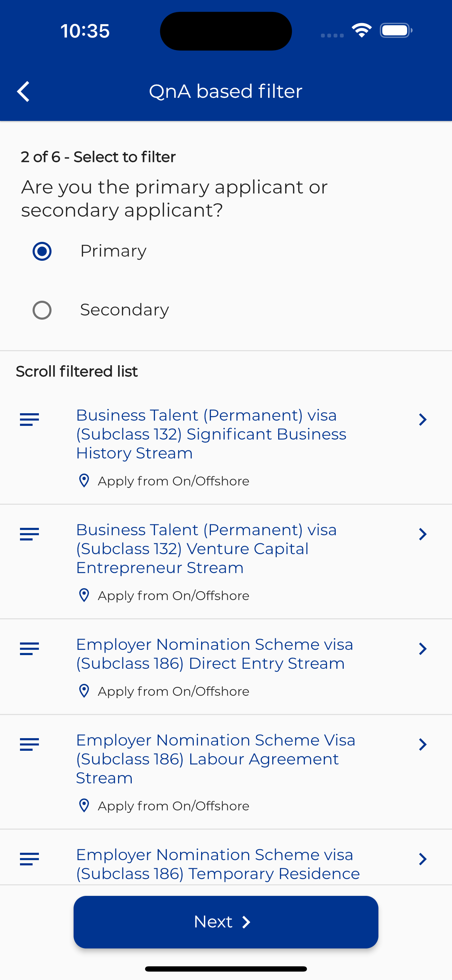Image resolution: width=452 pixels, height=980 pixels.
Task: Expand Significant Business History Stream chevron
Action: coord(422,419)
